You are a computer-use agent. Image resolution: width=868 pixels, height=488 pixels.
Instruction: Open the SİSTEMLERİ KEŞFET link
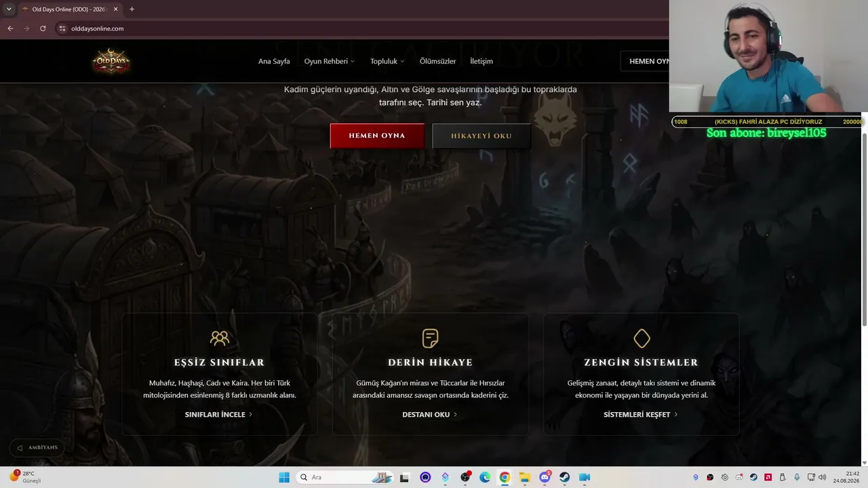tap(641, 414)
